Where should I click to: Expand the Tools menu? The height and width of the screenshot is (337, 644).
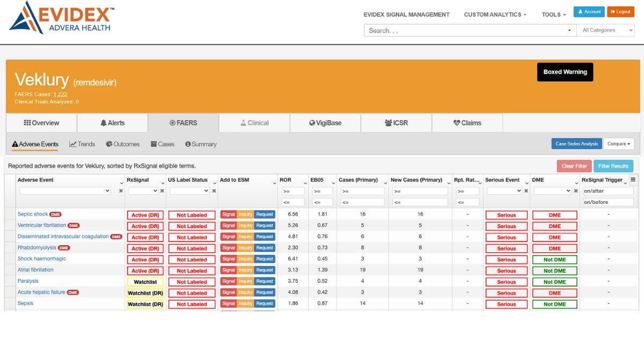pos(554,14)
